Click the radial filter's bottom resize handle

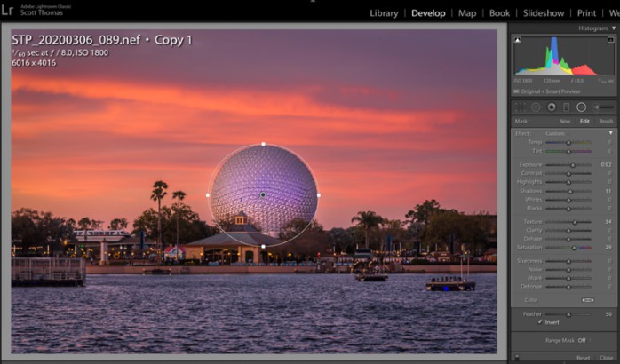pos(263,246)
